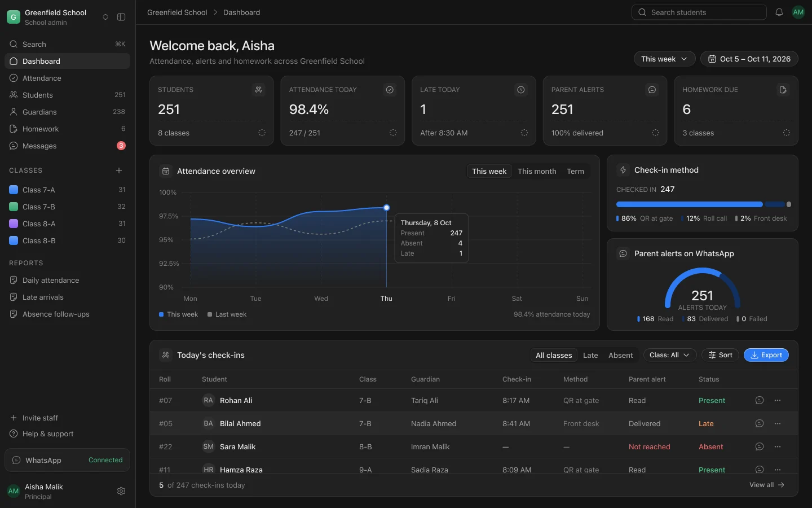812x508 pixels.
Task: Show All classes check-ins
Action: [554, 355]
